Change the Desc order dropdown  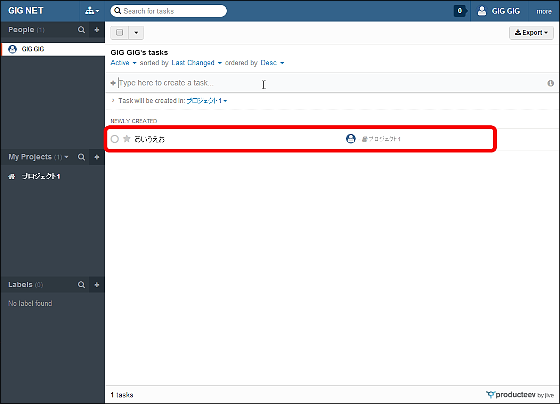click(272, 63)
